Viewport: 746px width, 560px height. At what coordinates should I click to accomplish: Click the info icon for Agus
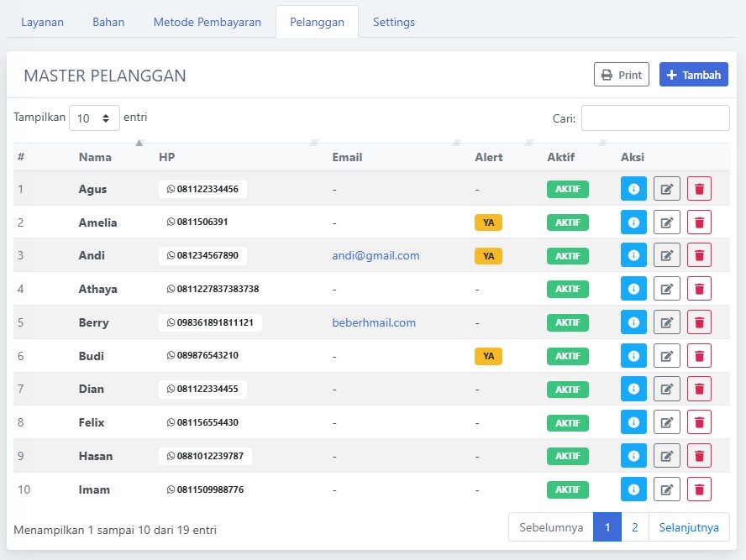tap(633, 189)
